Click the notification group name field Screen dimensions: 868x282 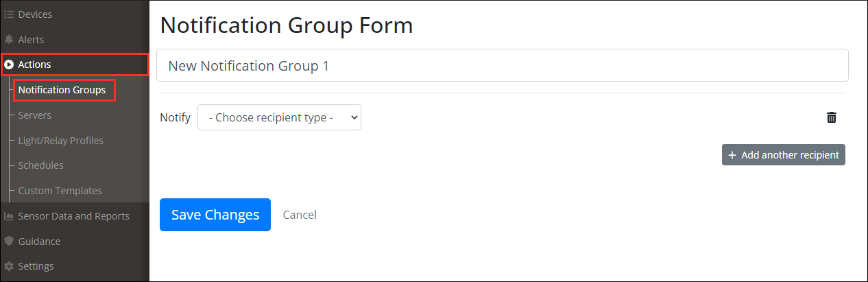[x=502, y=65]
